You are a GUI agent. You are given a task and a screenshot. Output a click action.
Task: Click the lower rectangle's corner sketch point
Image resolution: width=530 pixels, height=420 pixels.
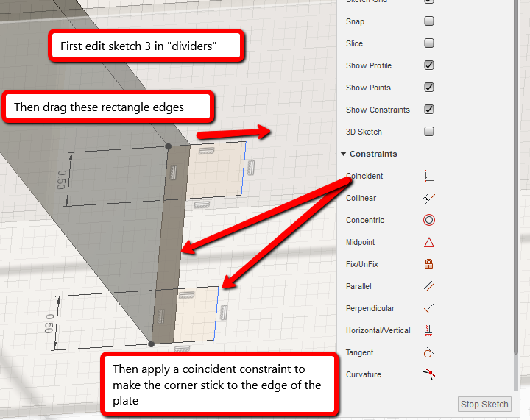tap(152, 344)
